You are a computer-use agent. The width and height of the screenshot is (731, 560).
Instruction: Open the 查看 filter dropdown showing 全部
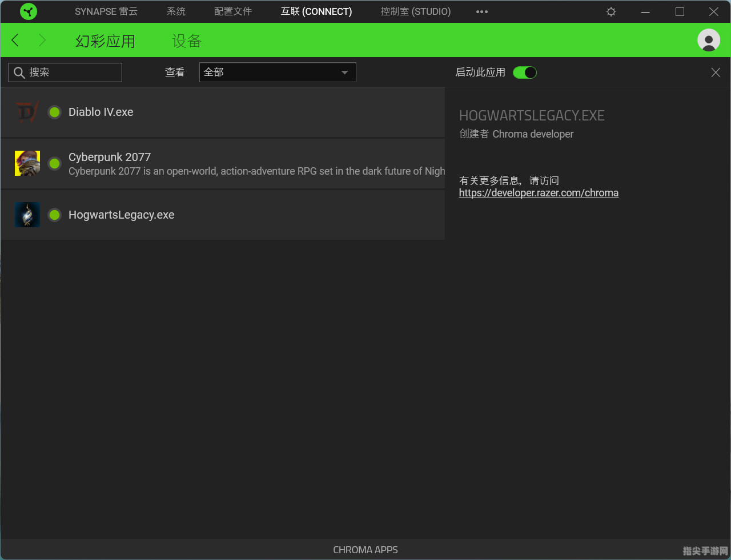(278, 72)
